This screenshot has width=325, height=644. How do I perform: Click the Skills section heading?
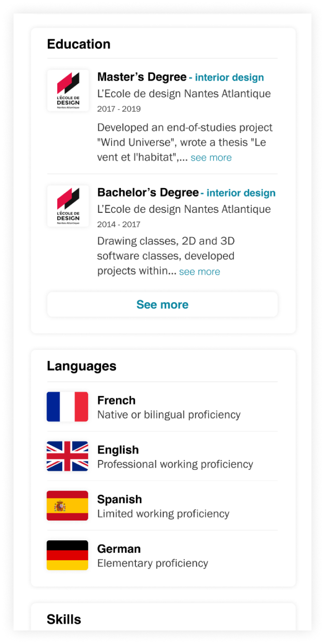(x=64, y=620)
